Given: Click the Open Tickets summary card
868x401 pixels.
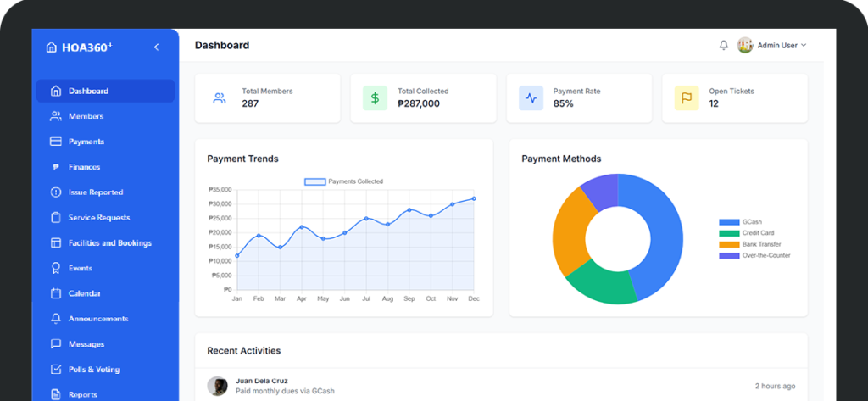Looking at the screenshot, I should coord(734,97).
